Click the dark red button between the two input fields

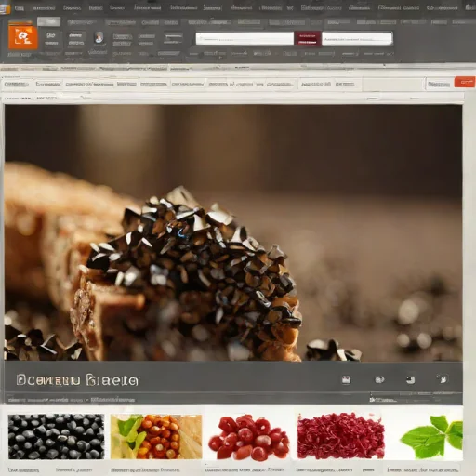coord(308,38)
